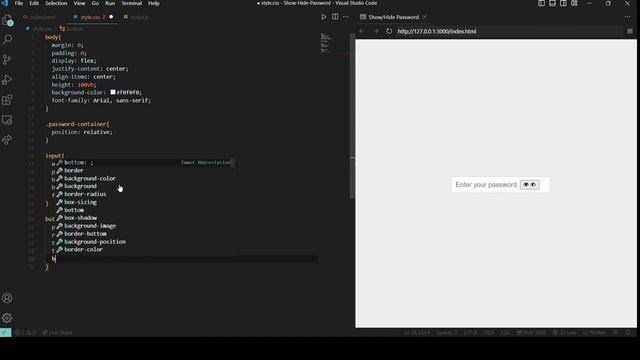The height and width of the screenshot is (360, 640).
Task: Switch to the style.css editor tab
Action: point(92,17)
